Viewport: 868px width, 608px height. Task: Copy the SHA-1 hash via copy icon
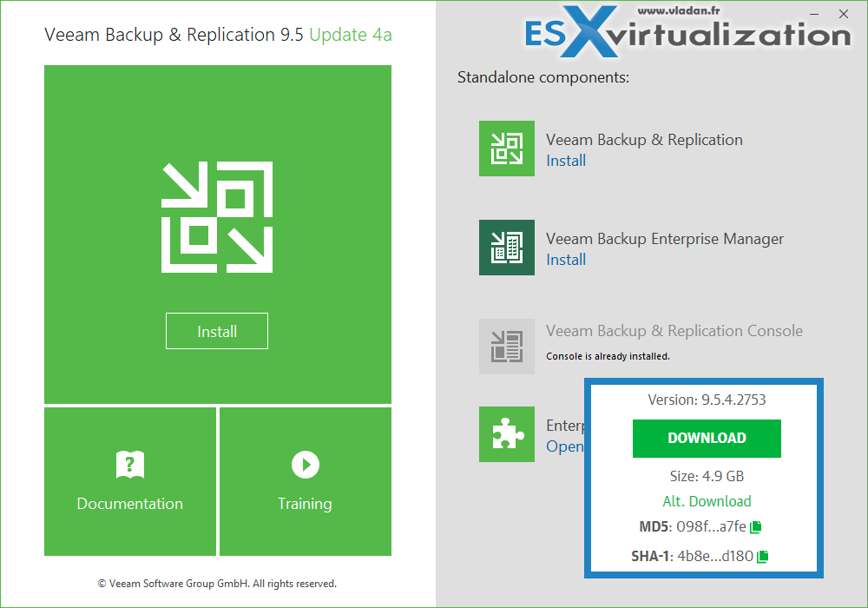click(763, 557)
